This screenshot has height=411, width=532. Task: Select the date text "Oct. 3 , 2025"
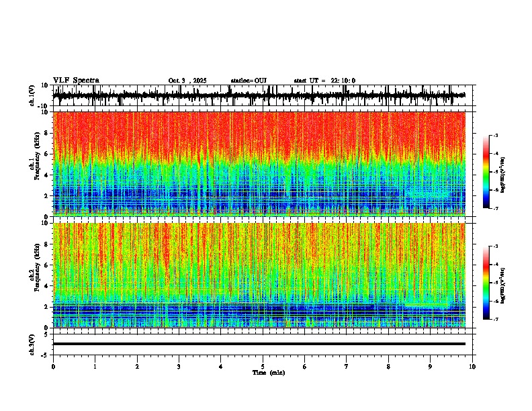187,81
